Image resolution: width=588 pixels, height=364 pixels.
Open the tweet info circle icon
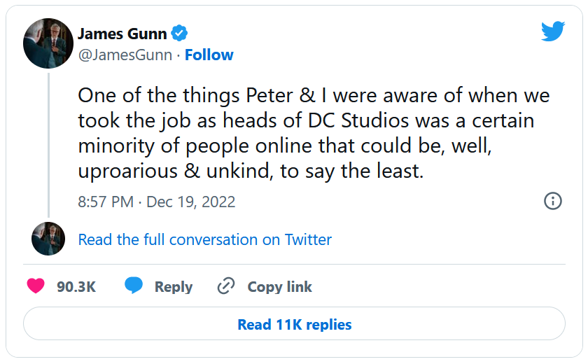coord(553,201)
